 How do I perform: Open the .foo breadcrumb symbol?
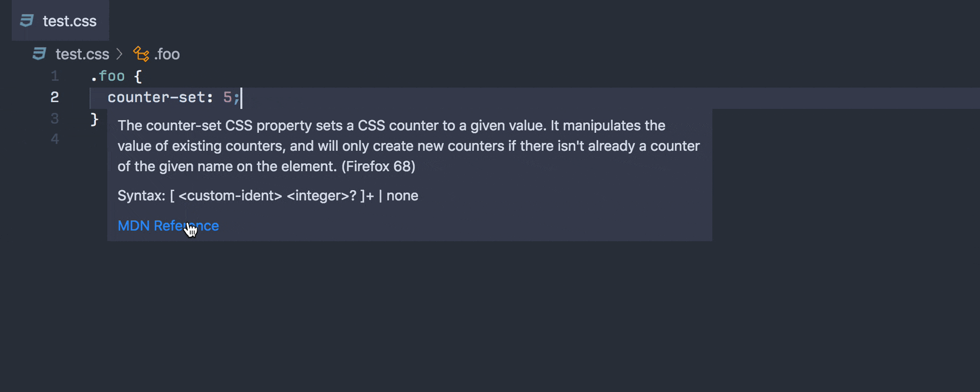[167, 54]
